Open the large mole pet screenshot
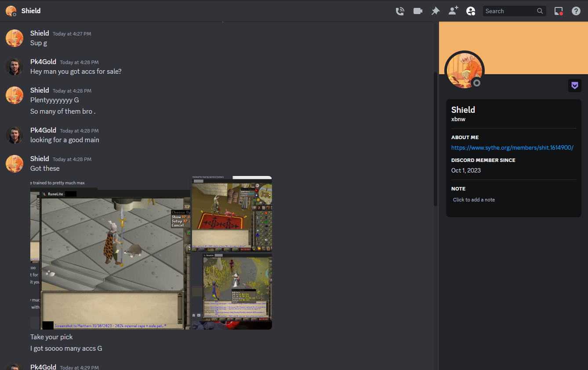 (x=110, y=253)
